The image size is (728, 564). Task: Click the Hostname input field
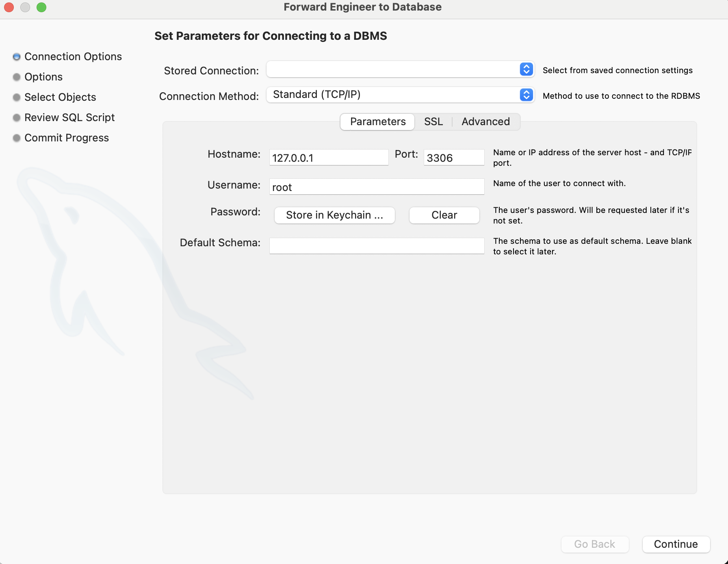click(329, 158)
